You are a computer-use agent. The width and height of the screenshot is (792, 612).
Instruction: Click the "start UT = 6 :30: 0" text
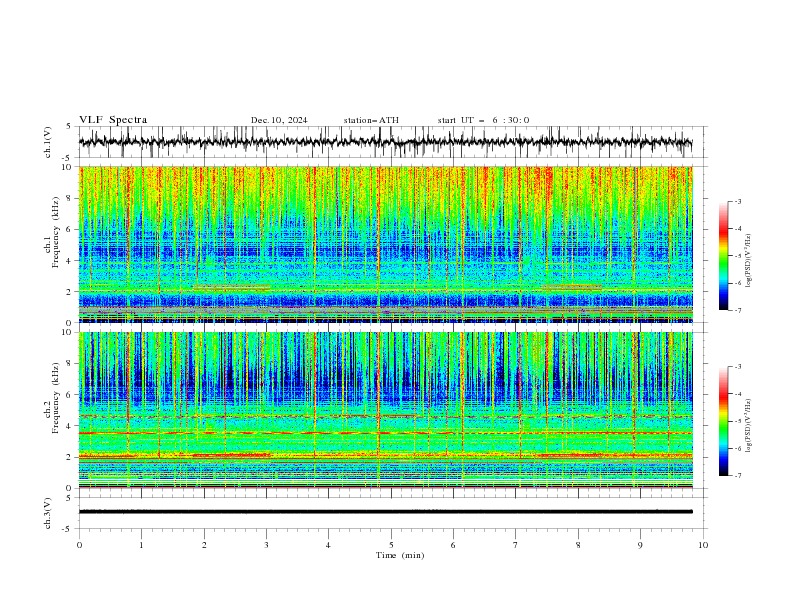[483, 120]
